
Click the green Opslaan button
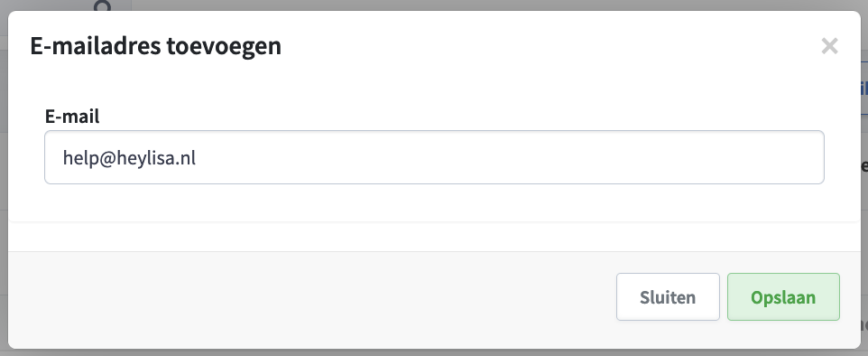point(783,296)
